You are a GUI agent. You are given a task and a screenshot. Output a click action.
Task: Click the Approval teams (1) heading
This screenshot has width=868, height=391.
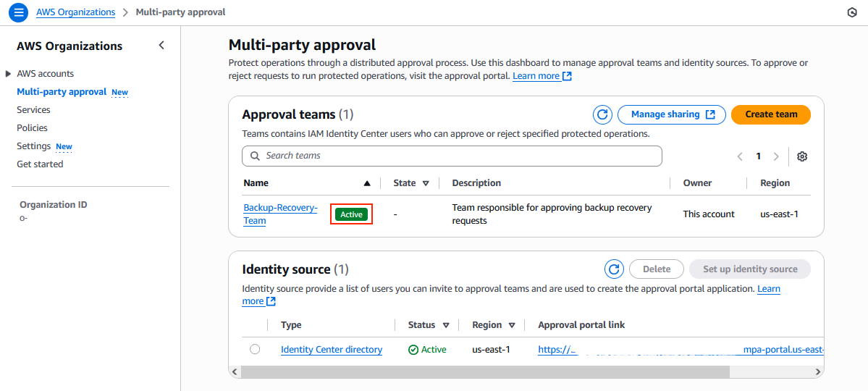click(298, 114)
